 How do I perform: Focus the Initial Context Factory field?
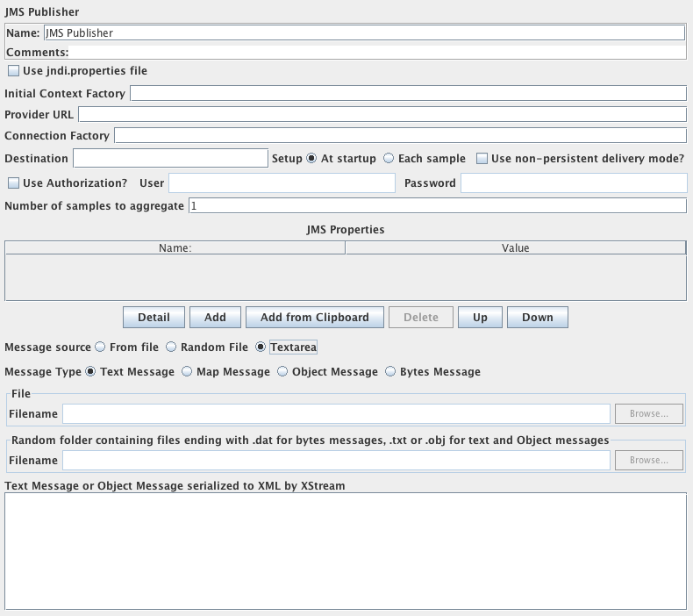click(408, 94)
